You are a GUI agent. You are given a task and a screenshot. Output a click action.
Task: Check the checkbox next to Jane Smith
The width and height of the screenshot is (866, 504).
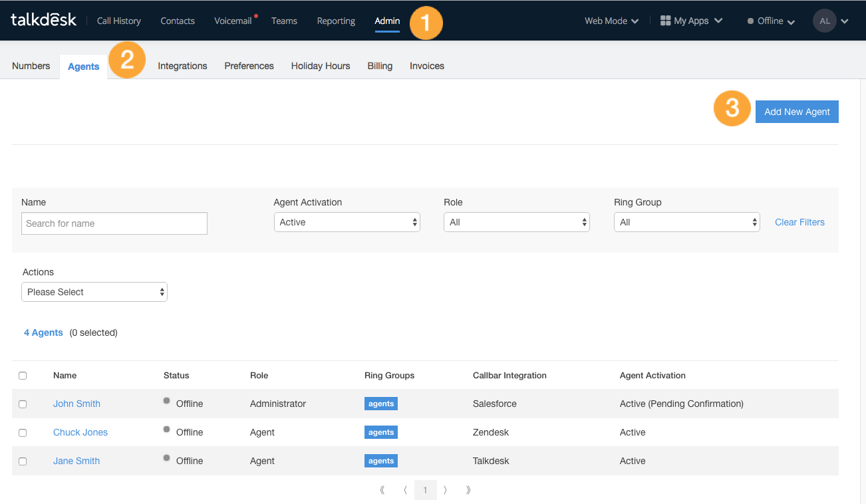22,461
